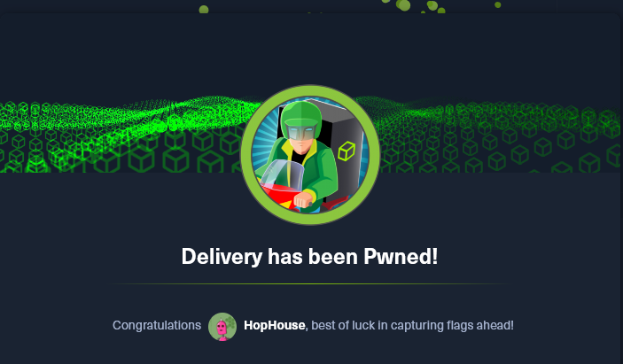Click the green ring border of machine avatar

(x=310, y=90)
